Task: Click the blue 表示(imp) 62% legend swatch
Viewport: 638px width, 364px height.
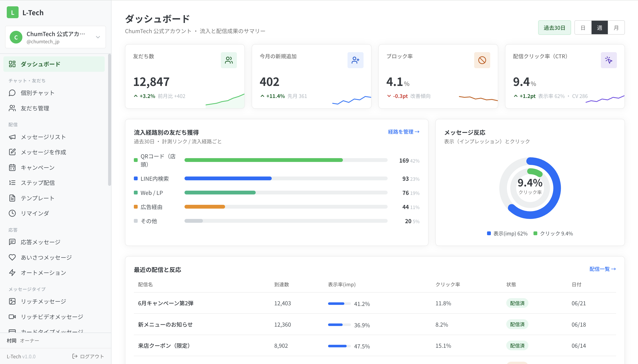Action: pos(489,233)
